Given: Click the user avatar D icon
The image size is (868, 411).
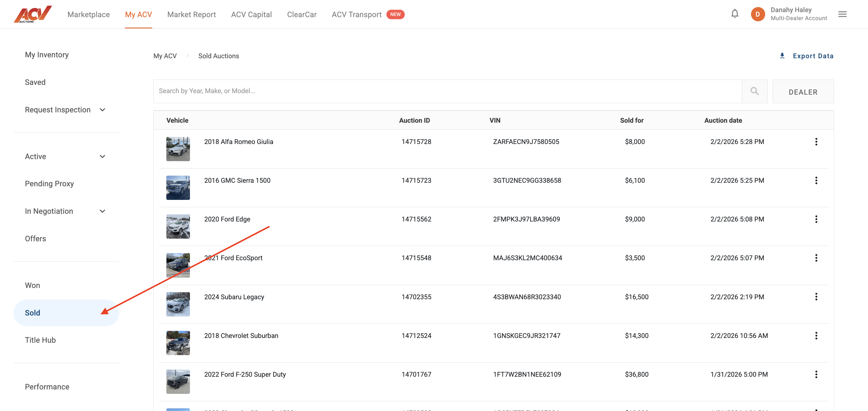Looking at the screenshot, I should pyautogui.click(x=758, y=14).
